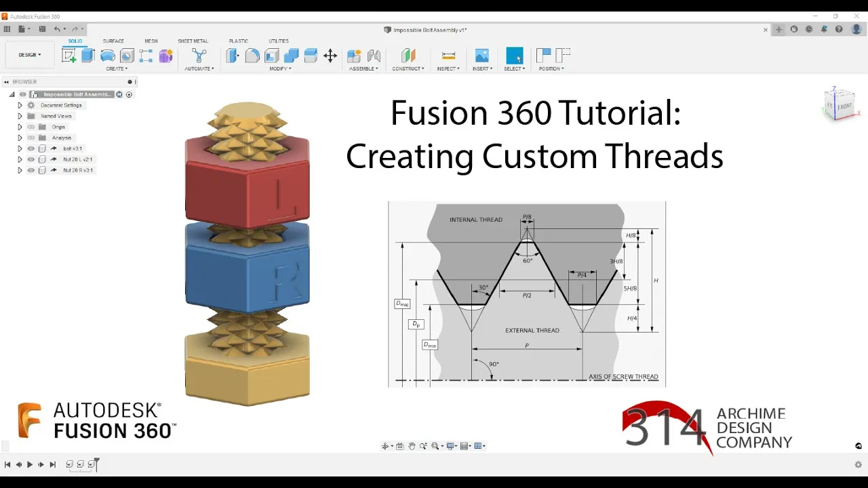Activate root component radio button

point(129,94)
